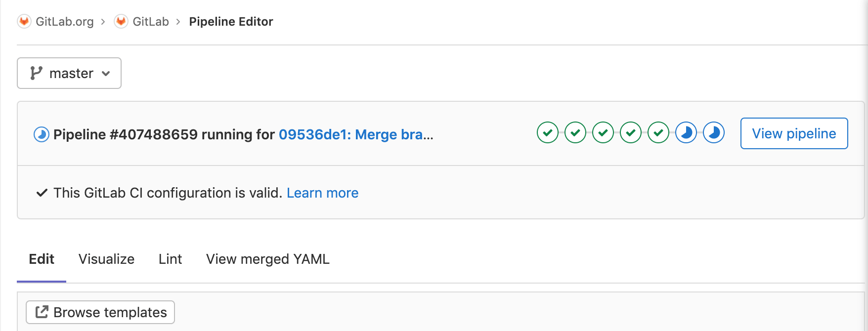Click the branch icon inside master selector
This screenshot has height=331, width=868.
(x=36, y=73)
